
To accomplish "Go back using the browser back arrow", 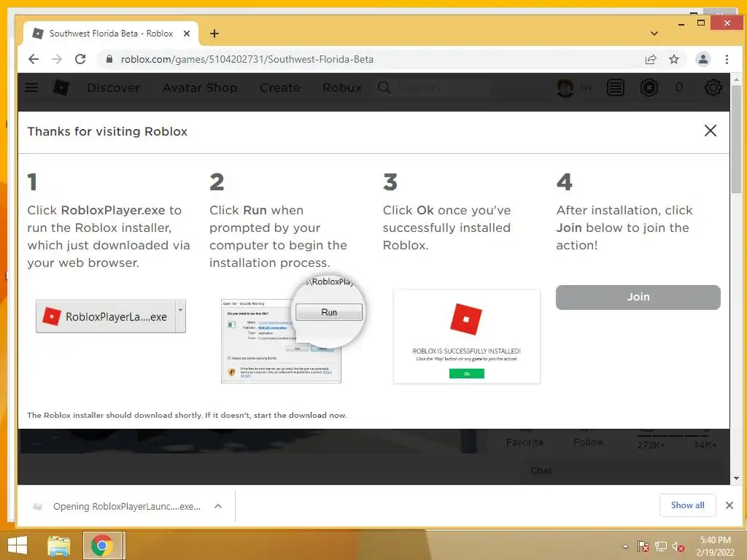I will [34, 59].
